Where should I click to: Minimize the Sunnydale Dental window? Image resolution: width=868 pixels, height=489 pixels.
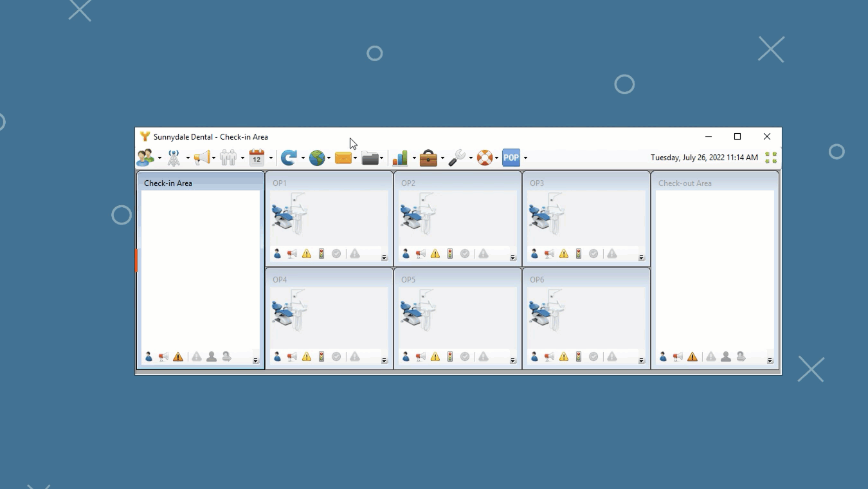[709, 136]
